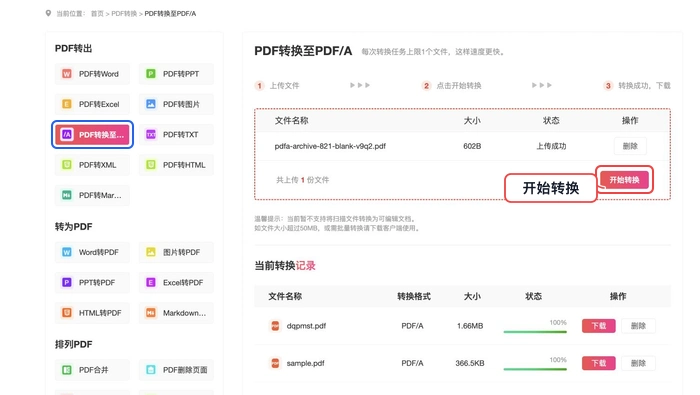Open the Word转PDF icon
The image size is (700, 395).
(67, 252)
